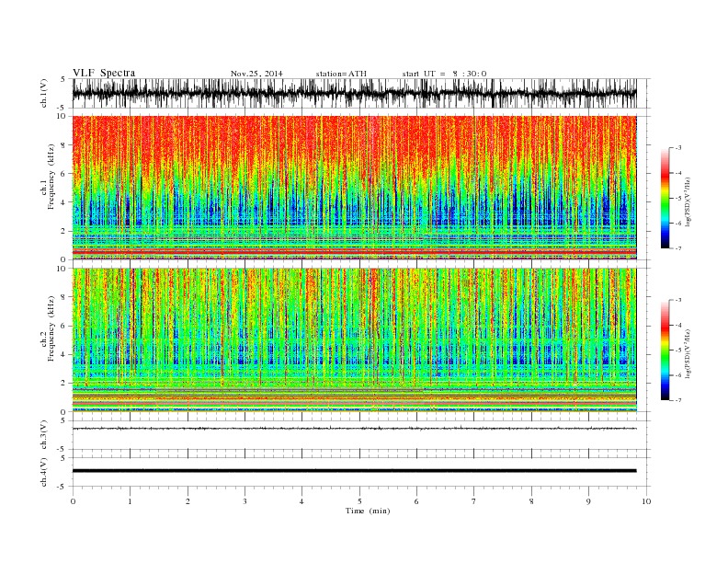728x563 pixels.
Task: Click the thick ch.4 voltage trace
Action: 354,471
